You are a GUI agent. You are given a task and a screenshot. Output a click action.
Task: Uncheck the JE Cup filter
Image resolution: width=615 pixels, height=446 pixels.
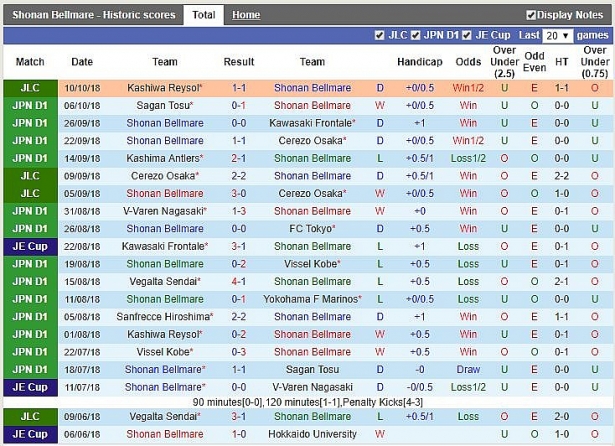[x=466, y=36]
